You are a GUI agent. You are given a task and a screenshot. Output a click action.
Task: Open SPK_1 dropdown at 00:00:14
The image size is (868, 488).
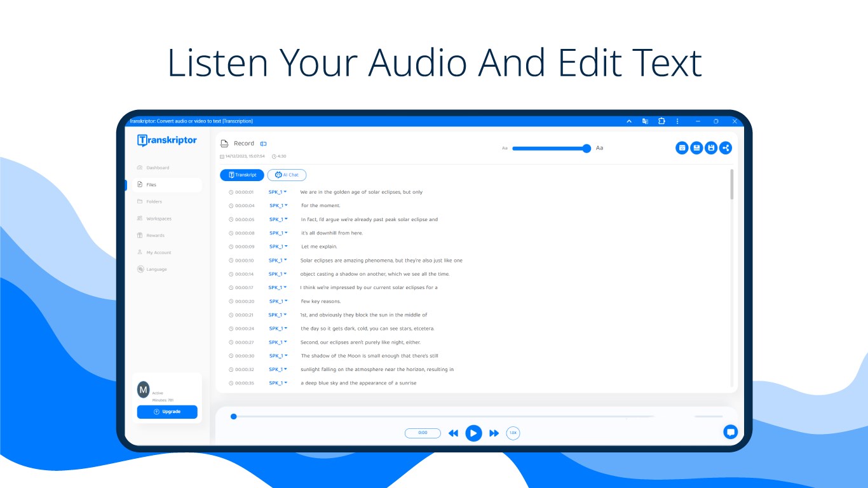pyautogui.click(x=278, y=274)
